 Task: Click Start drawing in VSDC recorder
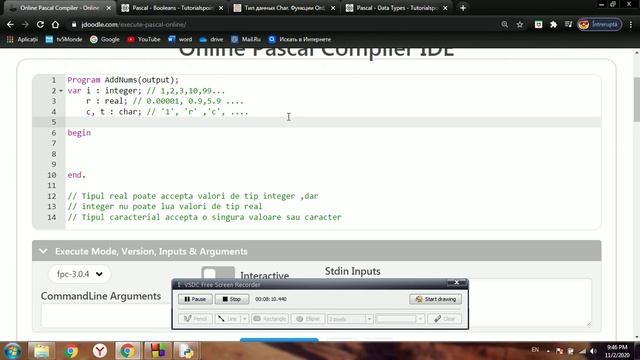(436, 299)
